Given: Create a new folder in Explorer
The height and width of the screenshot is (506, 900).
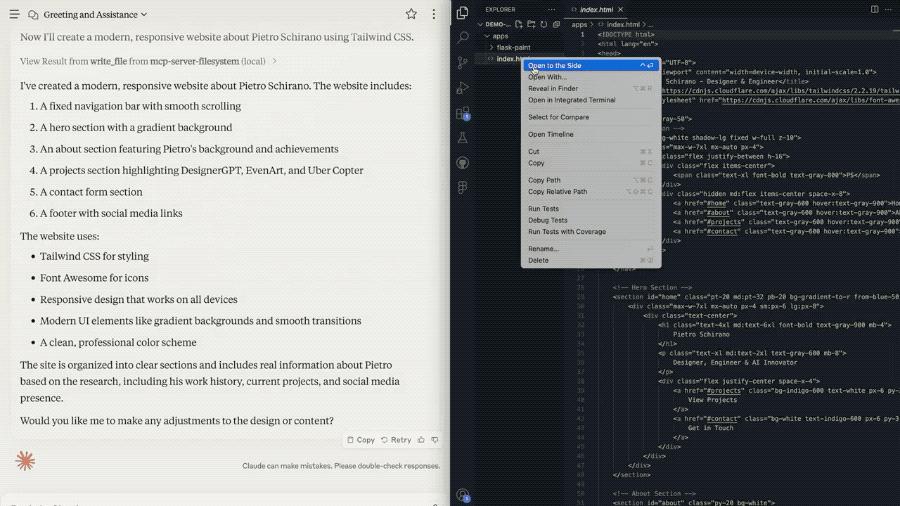Looking at the screenshot, I should tap(532, 24).
